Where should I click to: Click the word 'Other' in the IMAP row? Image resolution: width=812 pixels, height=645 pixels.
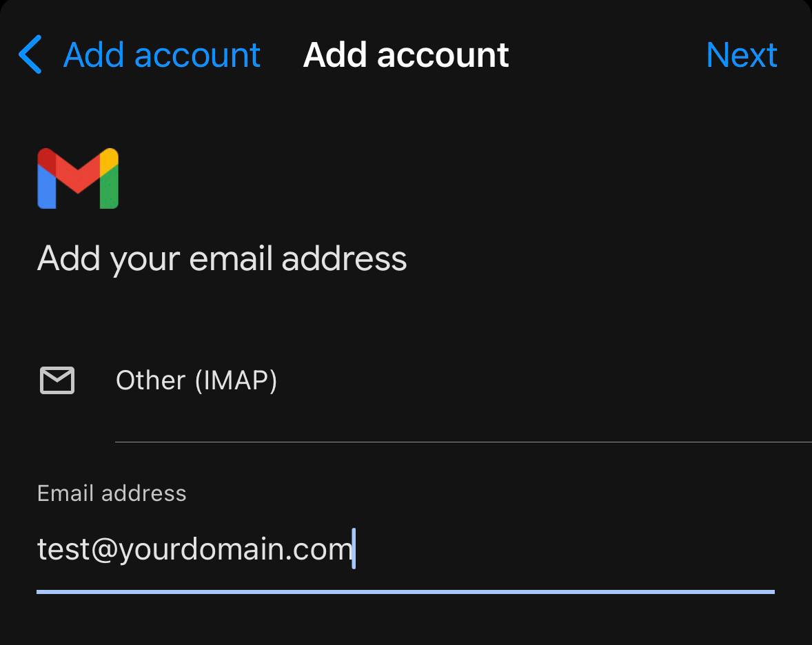coord(150,380)
